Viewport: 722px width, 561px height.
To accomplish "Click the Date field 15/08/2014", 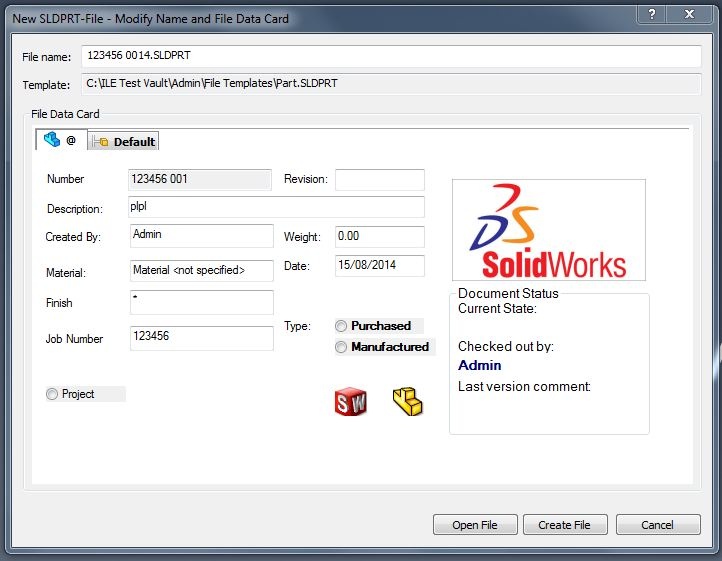I will coord(380,266).
